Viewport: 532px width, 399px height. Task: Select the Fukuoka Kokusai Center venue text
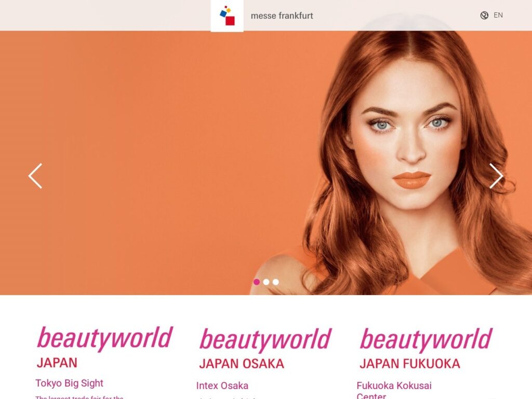[x=394, y=391]
